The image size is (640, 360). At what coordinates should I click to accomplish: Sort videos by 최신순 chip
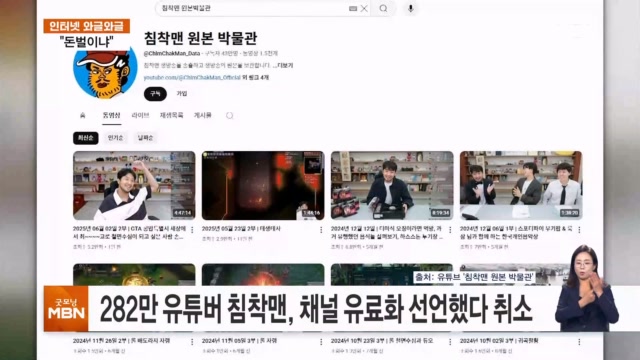tap(86, 138)
